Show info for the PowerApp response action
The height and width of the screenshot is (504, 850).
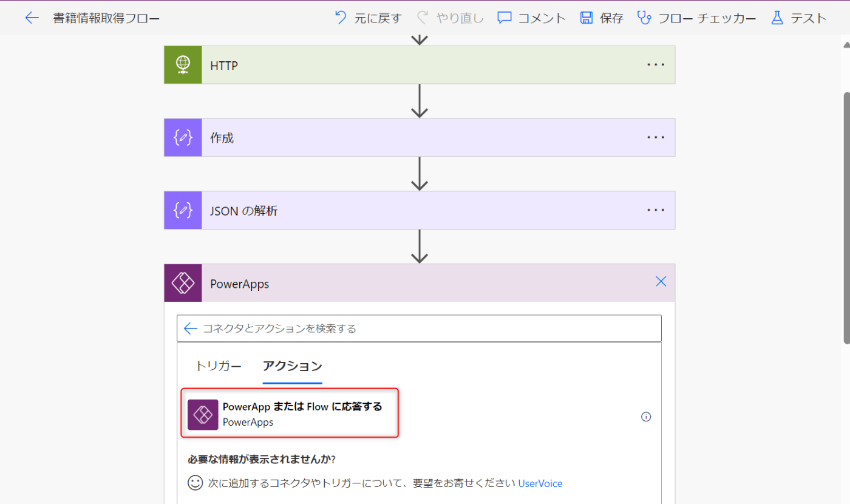[x=646, y=417]
